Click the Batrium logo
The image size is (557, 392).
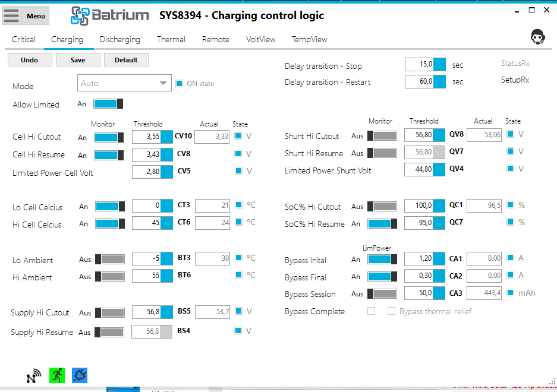[x=111, y=16]
